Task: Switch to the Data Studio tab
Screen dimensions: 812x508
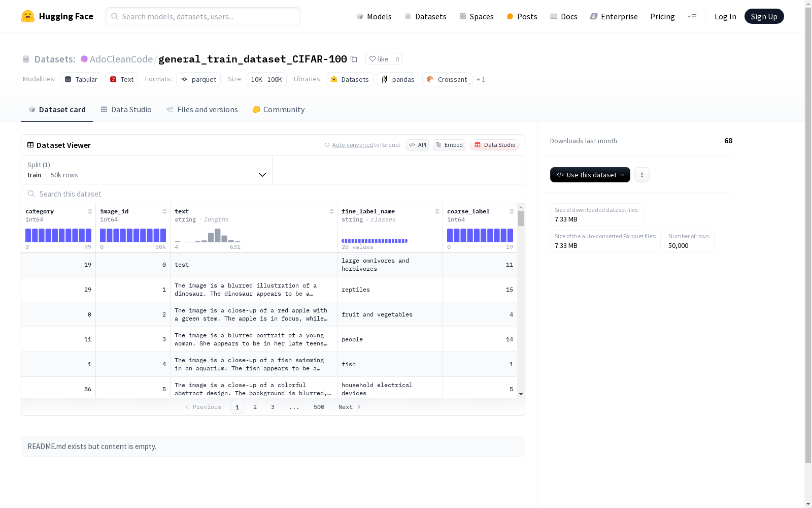Action: coord(126,110)
